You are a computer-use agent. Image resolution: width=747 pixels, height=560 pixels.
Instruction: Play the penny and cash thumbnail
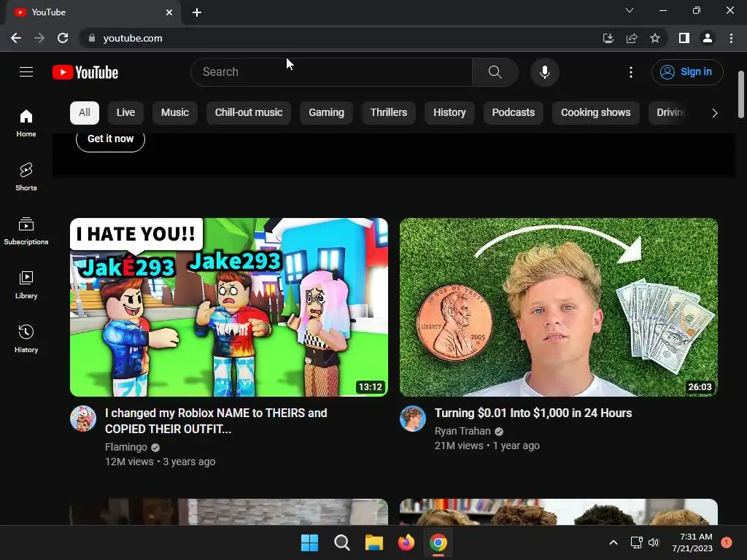pos(558,307)
